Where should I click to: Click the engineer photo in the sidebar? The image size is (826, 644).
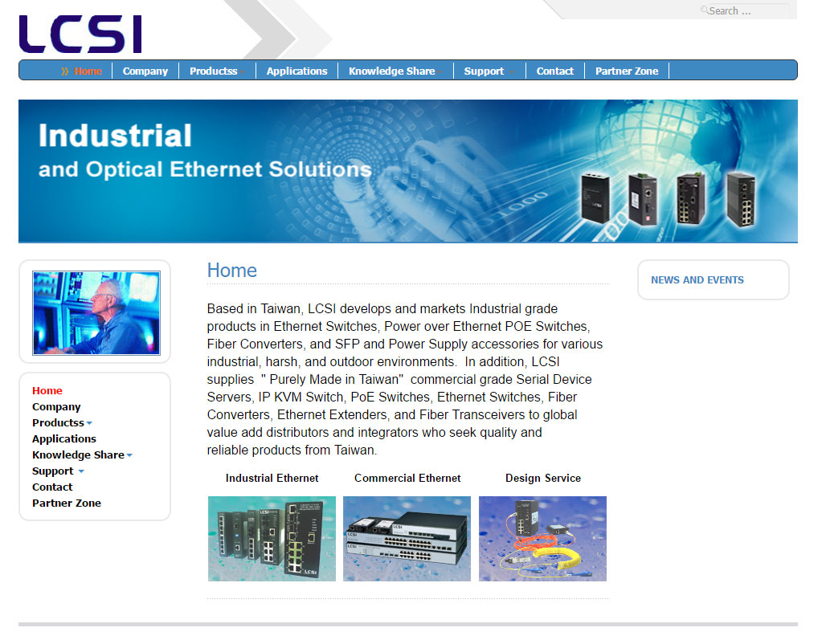(x=96, y=312)
